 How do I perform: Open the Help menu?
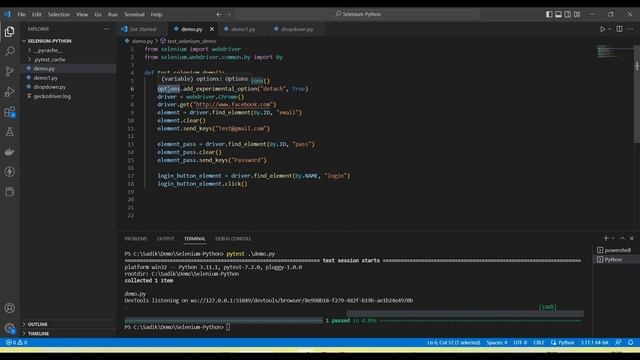(x=156, y=14)
